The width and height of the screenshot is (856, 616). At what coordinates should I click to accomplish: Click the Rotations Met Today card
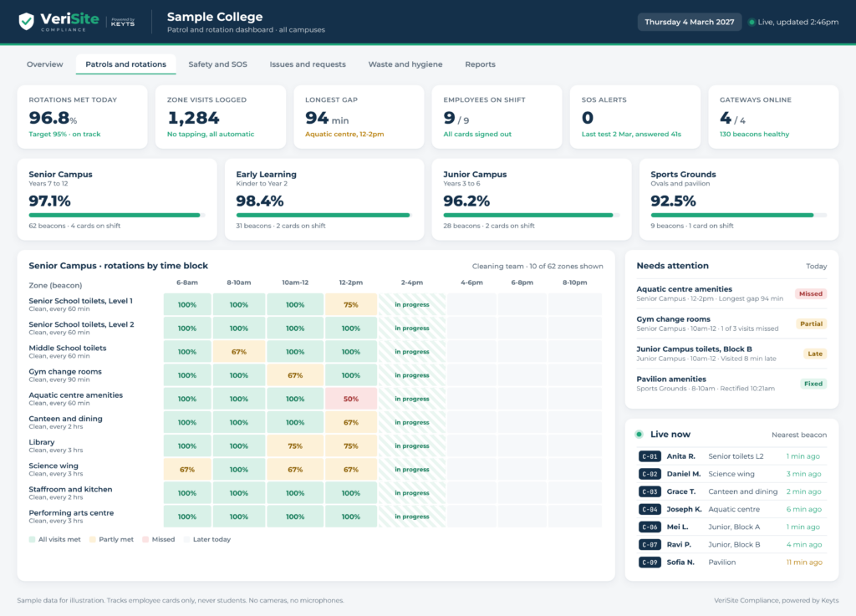pos(83,117)
